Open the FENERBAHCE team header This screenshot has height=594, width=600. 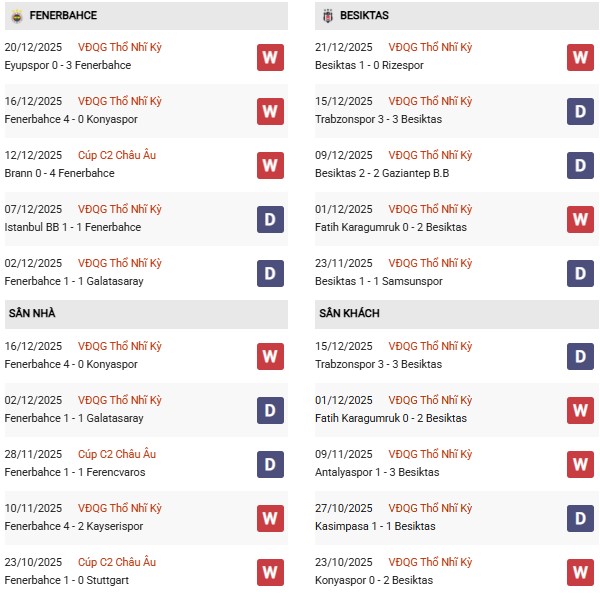coord(63,16)
